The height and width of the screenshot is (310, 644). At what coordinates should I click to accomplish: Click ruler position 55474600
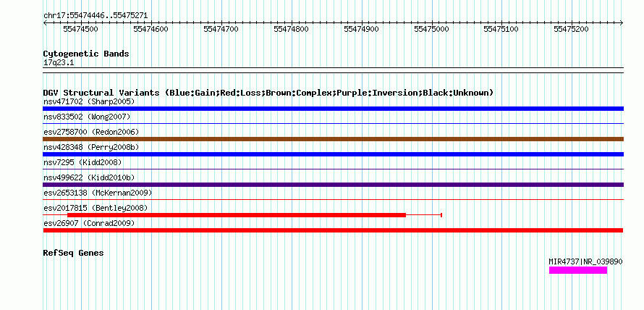(x=151, y=29)
